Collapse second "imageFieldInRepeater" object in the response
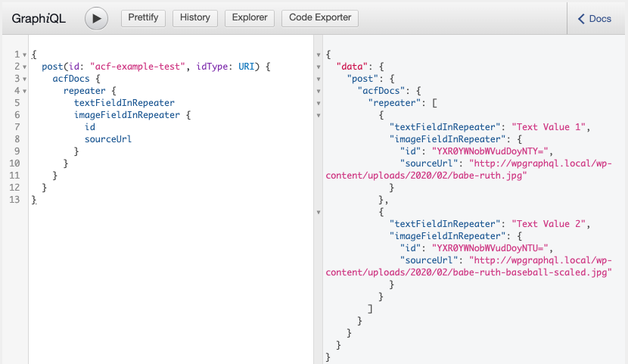628x364 pixels. point(319,236)
